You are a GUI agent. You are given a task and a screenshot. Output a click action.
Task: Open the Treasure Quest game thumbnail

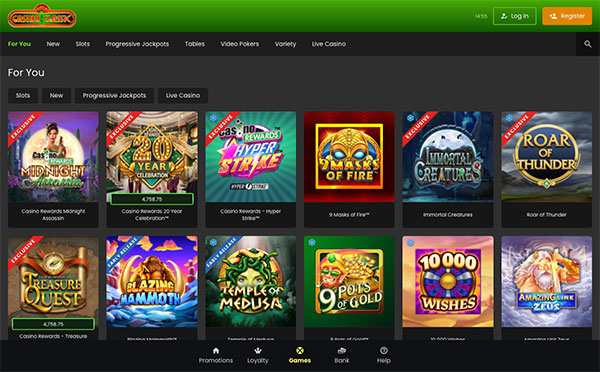[x=53, y=281]
